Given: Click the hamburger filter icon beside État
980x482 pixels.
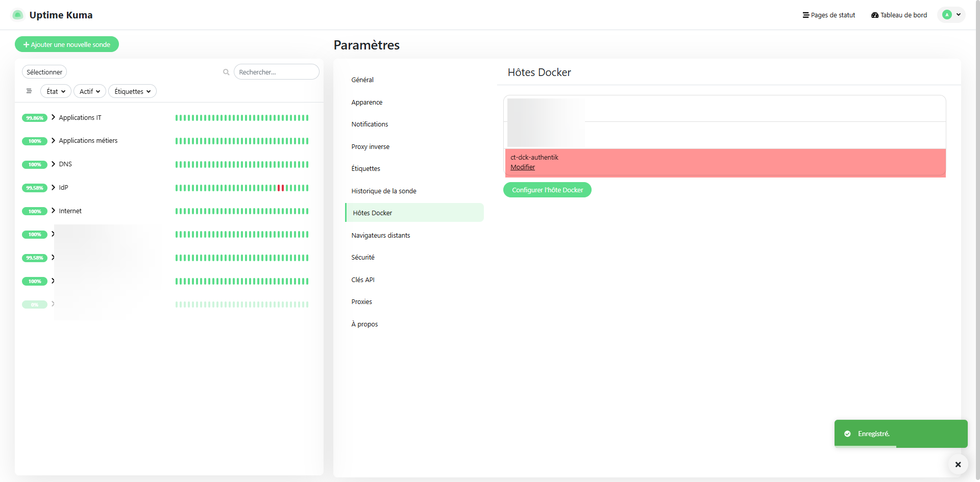Looking at the screenshot, I should click(29, 91).
